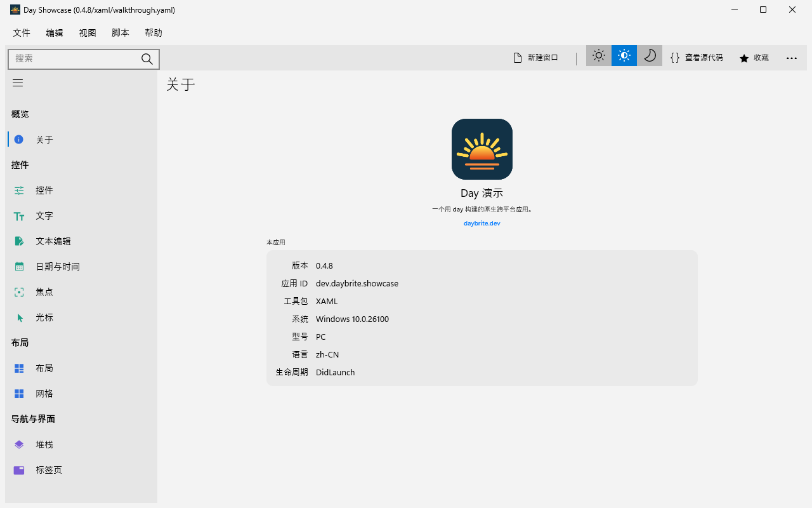This screenshot has width=812, height=508.
Task: Click the 关于 page heading
Action: tap(181, 84)
